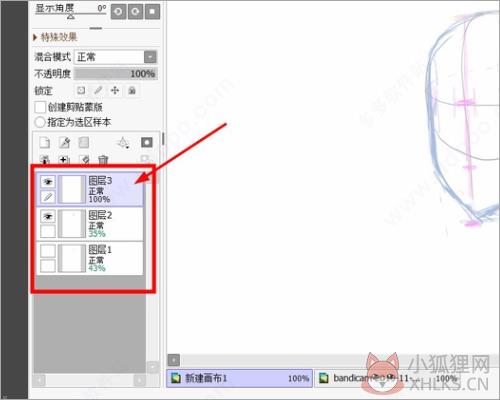Viewport: 500px width, 400px height.
Task: Select the 图层1 layer thumbnail
Action: coord(72,258)
